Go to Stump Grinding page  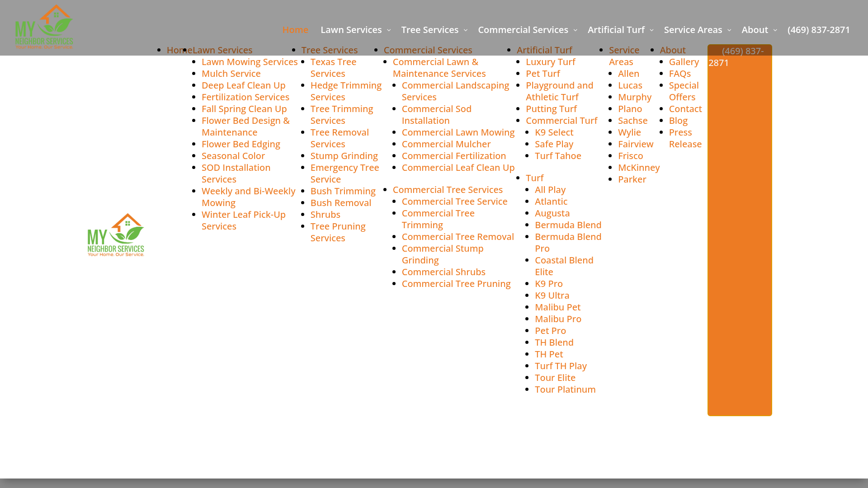344,156
